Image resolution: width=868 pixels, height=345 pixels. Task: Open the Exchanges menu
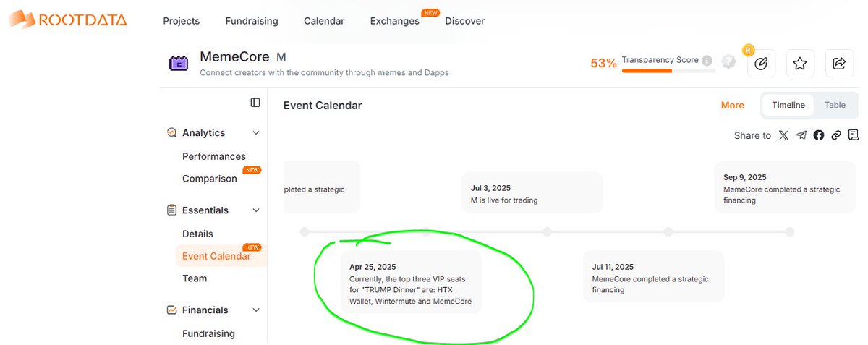click(x=395, y=21)
